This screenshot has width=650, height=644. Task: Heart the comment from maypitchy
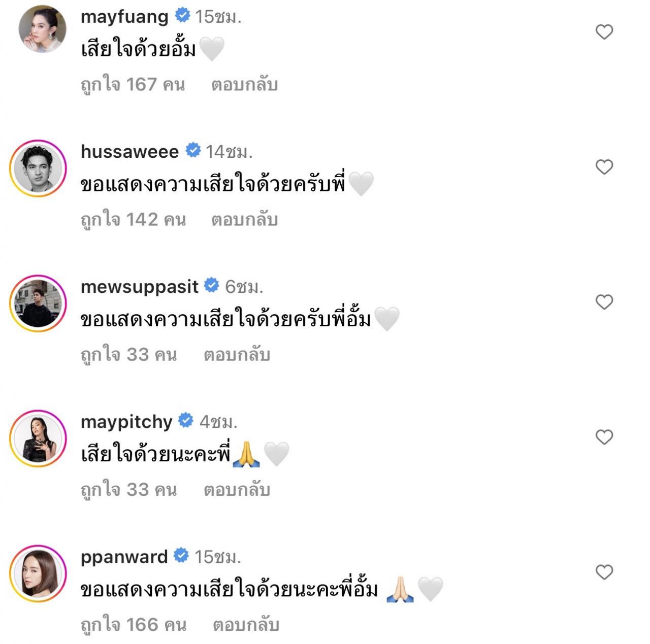tap(604, 437)
